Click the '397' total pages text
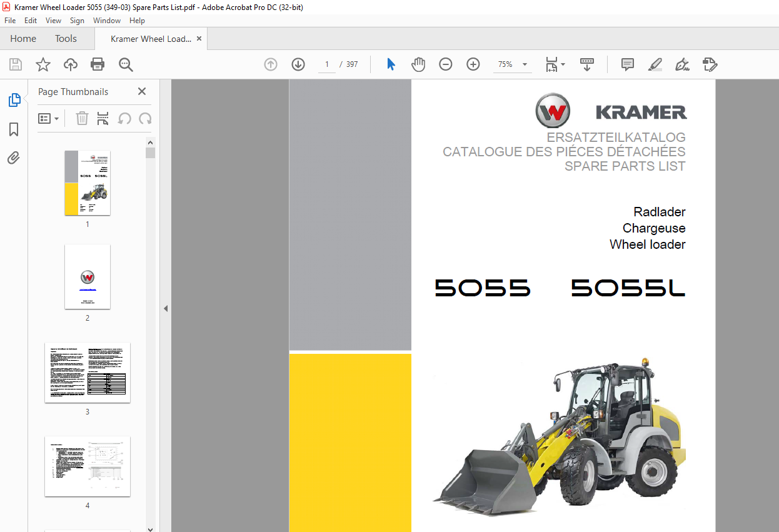Image resolution: width=779 pixels, height=532 pixels. [x=352, y=64]
